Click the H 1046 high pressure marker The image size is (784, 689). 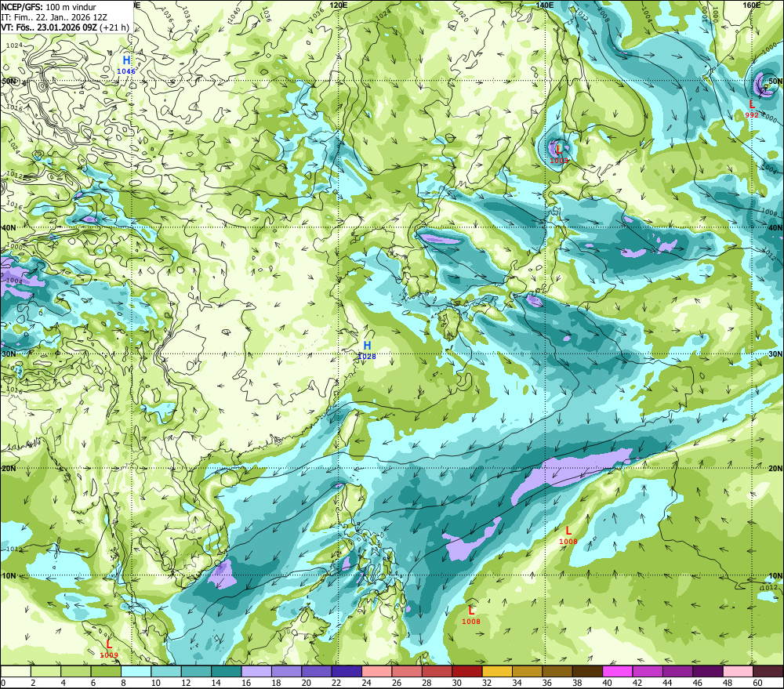click(x=126, y=64)
